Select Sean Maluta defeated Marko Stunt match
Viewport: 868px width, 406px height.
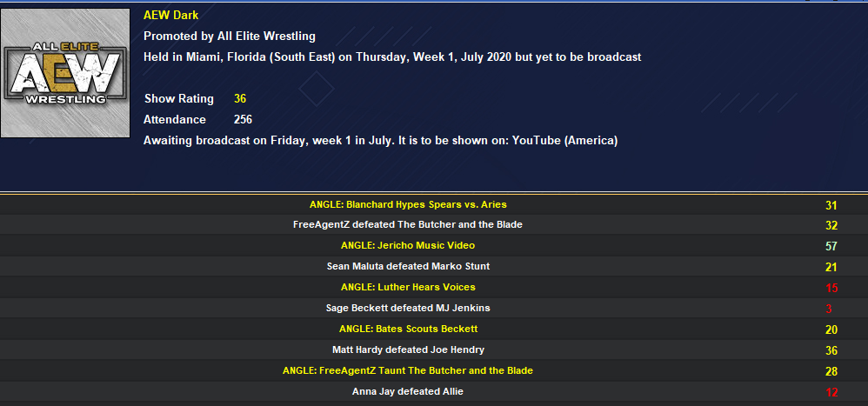408,267
